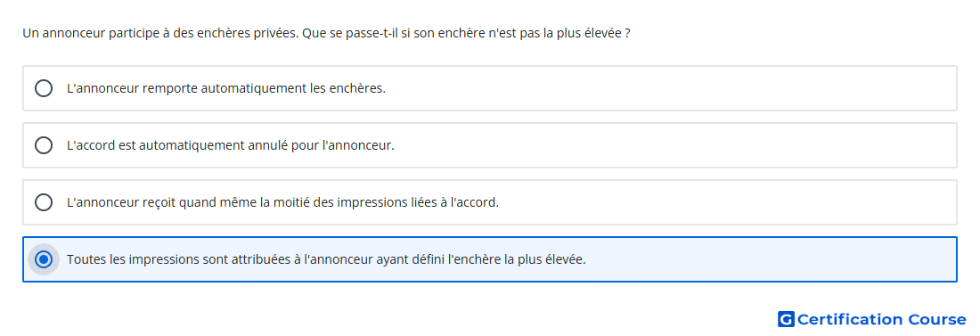This screenshot has height=336, width=980.
Task: Click the blue G logo icon
Action: (x=786, y=320)
